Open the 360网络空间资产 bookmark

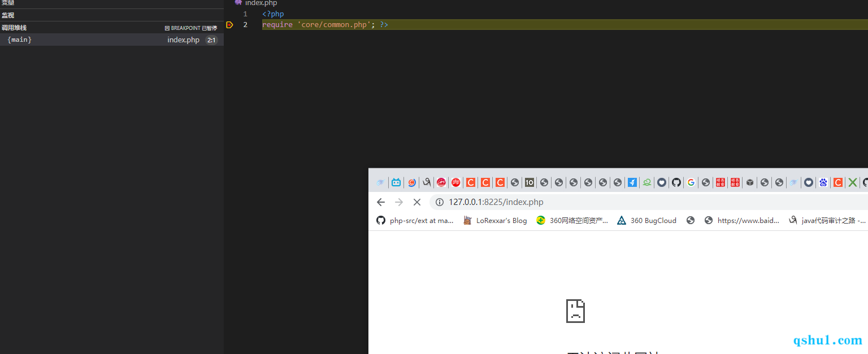click(x=572, y=221)
